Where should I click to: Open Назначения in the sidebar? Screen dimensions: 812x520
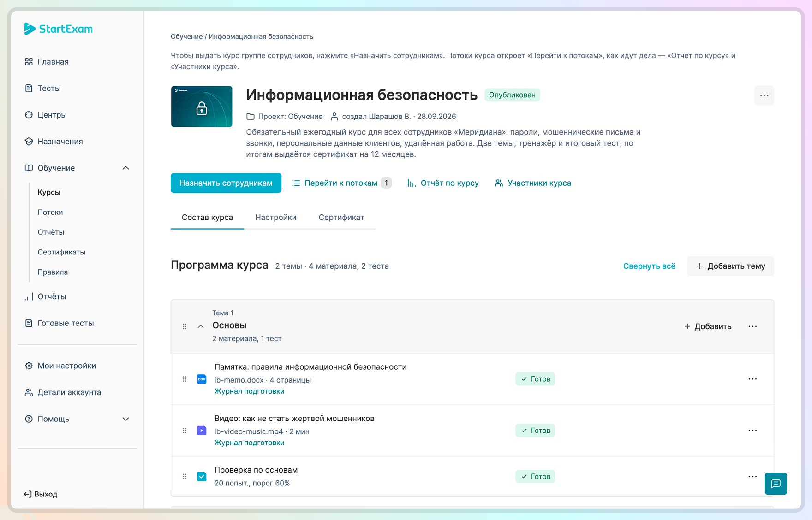pos(54,142)
